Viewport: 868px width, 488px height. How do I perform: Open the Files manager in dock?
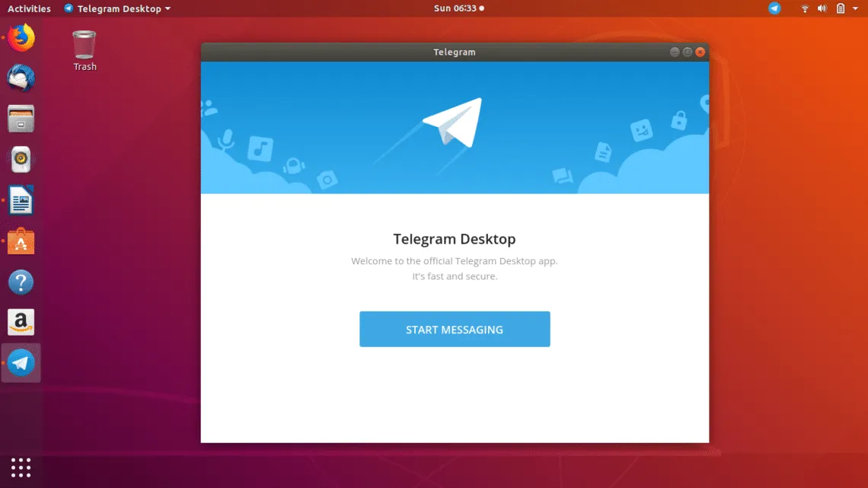coord(21,119)
